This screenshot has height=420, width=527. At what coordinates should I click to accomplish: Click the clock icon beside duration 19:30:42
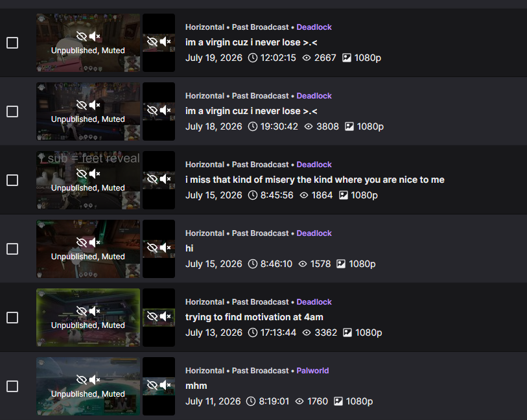[253, 126]
